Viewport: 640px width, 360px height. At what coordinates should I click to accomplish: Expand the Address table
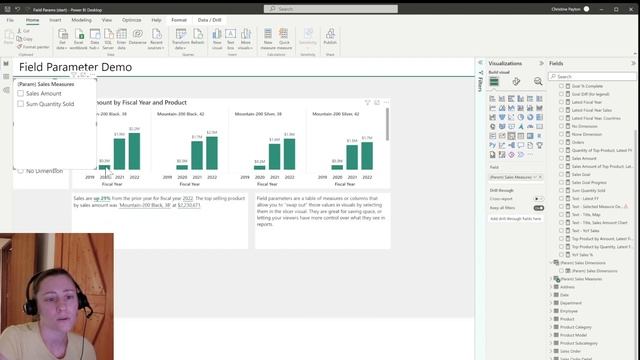click(x=551, y=287)
